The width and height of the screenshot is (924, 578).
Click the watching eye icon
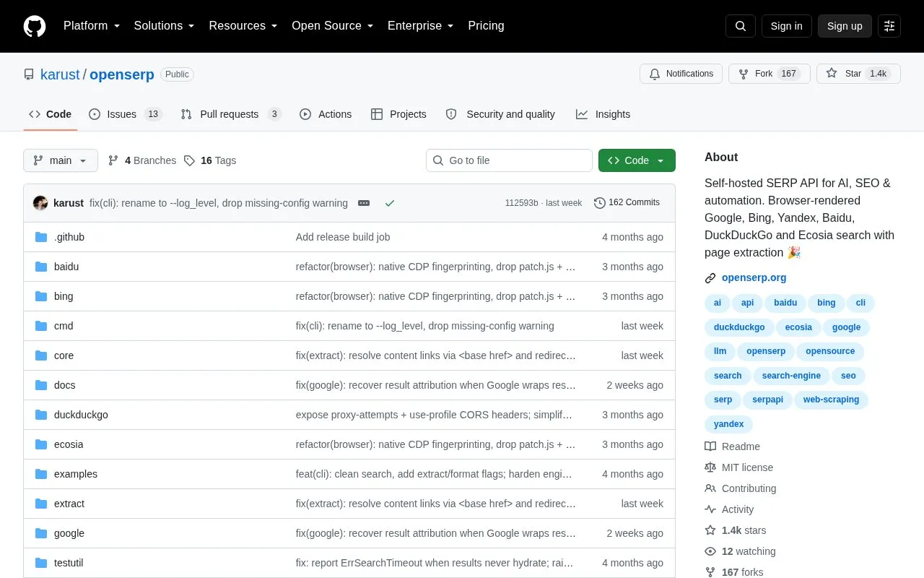[710, 551]
